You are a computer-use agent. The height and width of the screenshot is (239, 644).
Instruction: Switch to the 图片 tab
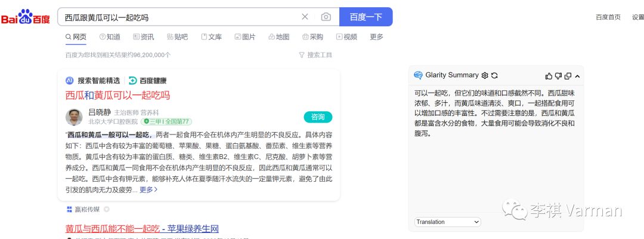tap(244, 37)
